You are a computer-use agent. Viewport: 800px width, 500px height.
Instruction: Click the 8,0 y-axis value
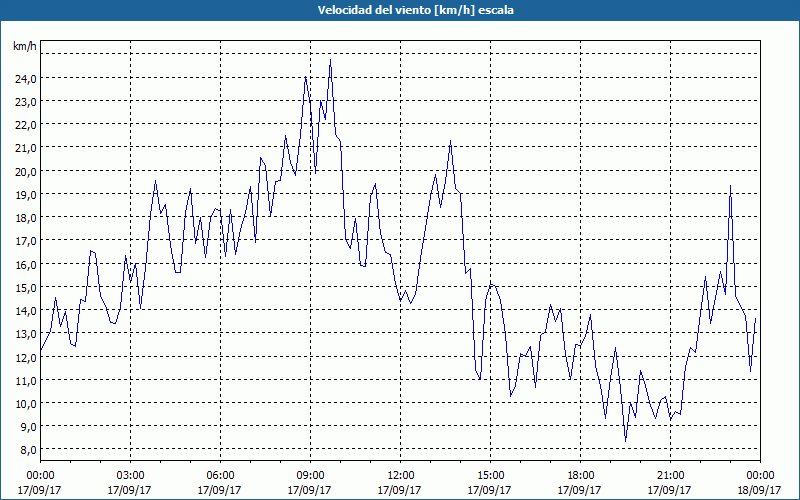pos(28,450)
